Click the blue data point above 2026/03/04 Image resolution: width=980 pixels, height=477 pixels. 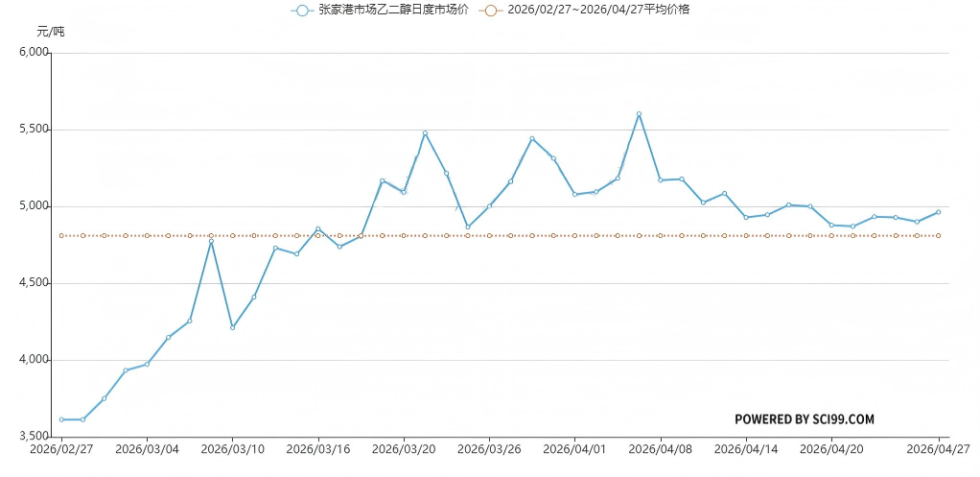pos(147,364)
